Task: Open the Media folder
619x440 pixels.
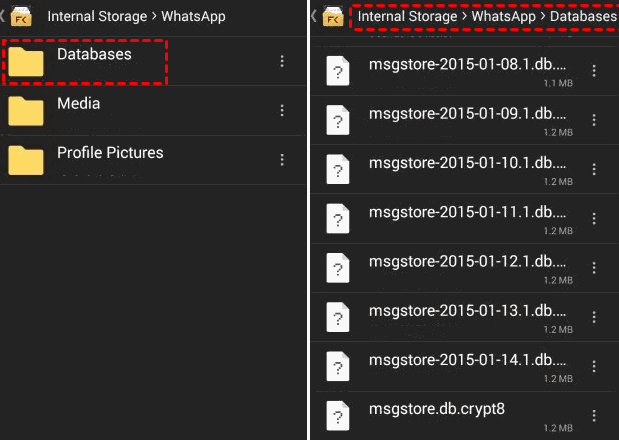Action: (x=78, y=104)
